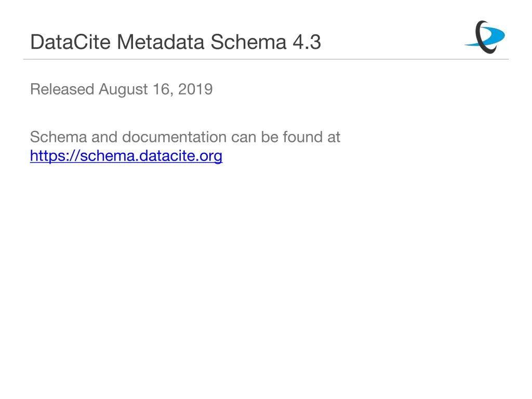
Task: Select the "Released August 16, 2019" line
Action: click(121, 89)
